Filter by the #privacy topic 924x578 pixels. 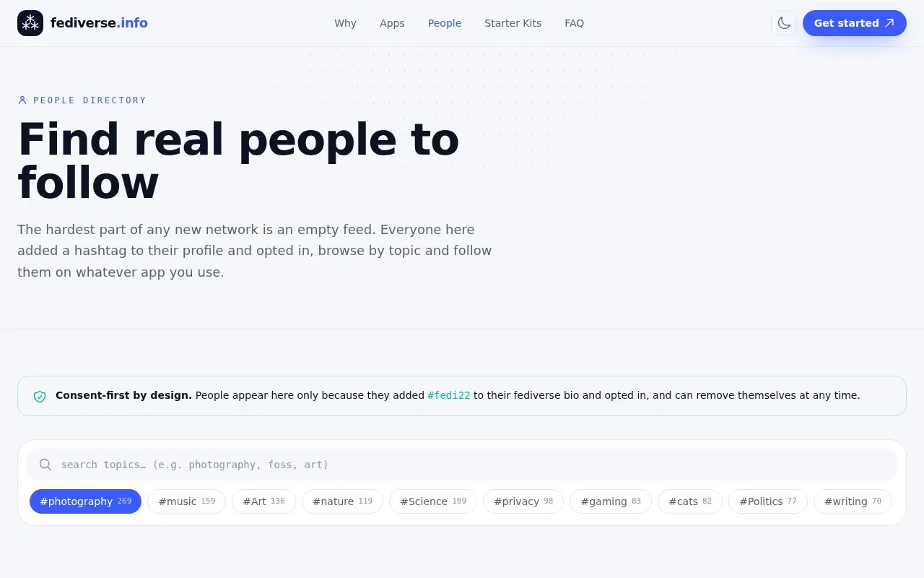click(x=523, y=501)
